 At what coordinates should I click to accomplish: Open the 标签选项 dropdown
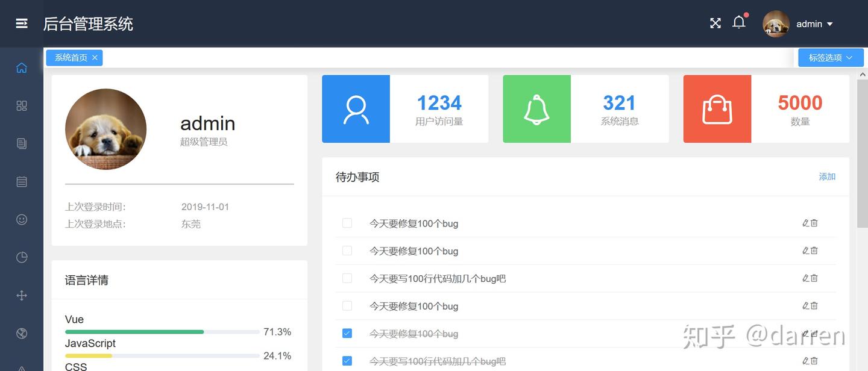(831, 57)
